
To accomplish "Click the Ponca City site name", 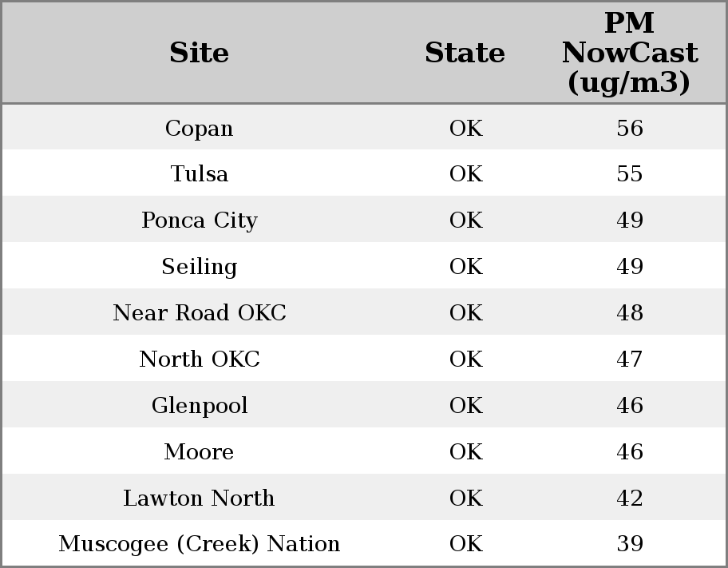I will [x=199, y=220].
